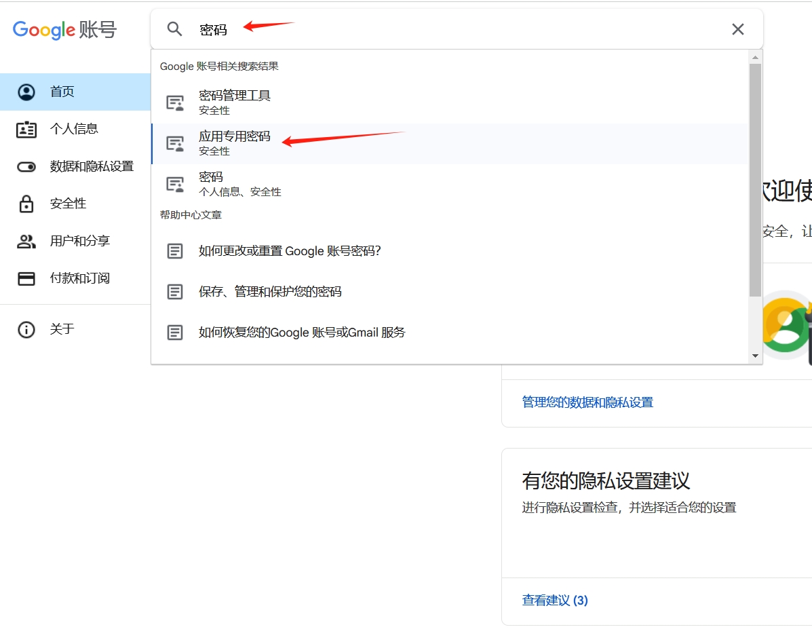Click the icon beside 密码管理工具
Image resolution: width=812 pixels, height=644 pixels.
pyautogui.click(x=175, y=102)
